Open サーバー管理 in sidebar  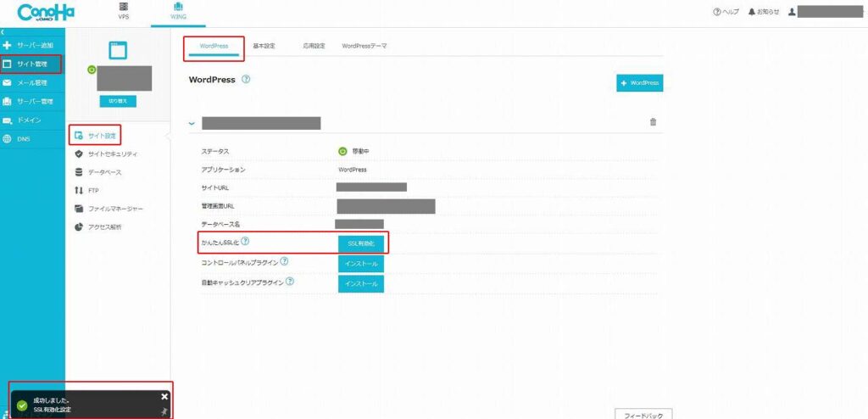click(32, 102)
